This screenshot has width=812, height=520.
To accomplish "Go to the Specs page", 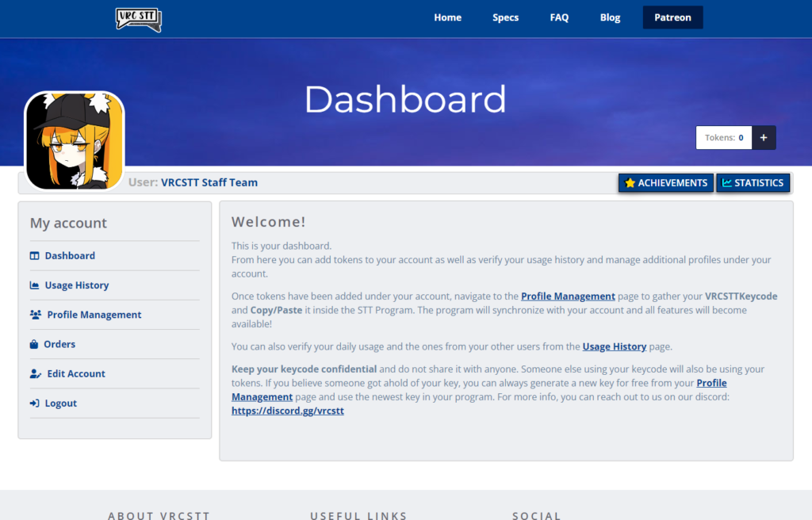I will (505, 17).
